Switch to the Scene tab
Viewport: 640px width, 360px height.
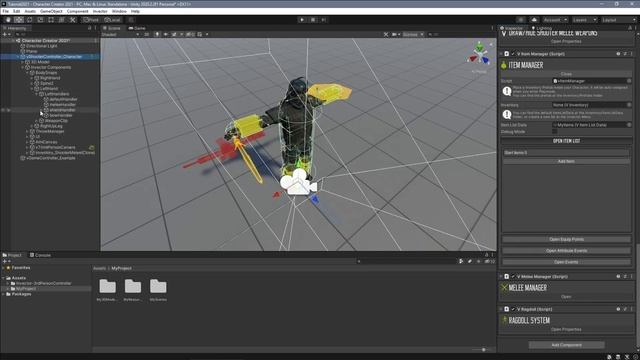(111, 28)
